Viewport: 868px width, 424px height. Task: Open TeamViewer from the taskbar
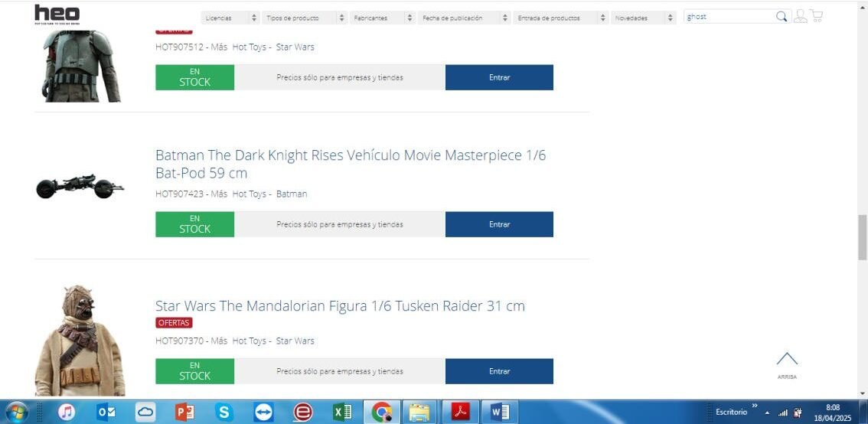tap(263, 413)
